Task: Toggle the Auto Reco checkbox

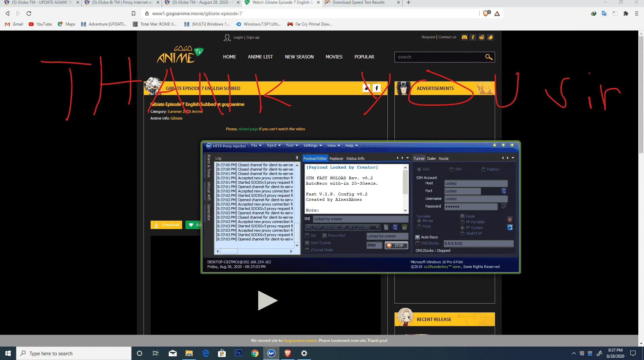Action: tap(418, 237)
